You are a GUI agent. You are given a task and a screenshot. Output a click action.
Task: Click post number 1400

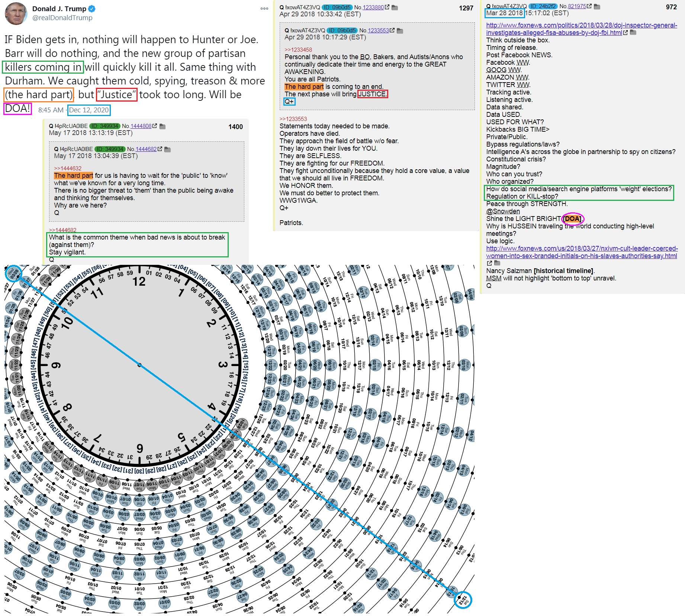(235, 127)
